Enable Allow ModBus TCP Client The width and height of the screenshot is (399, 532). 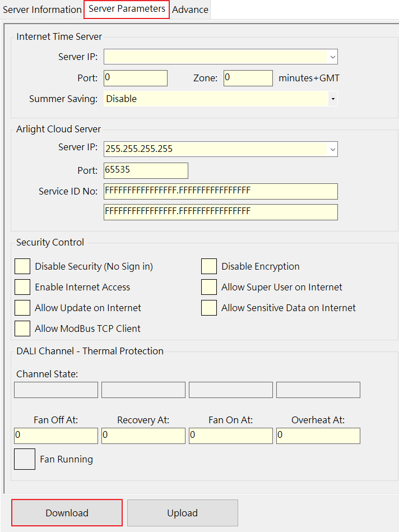[x=22, y=329]
